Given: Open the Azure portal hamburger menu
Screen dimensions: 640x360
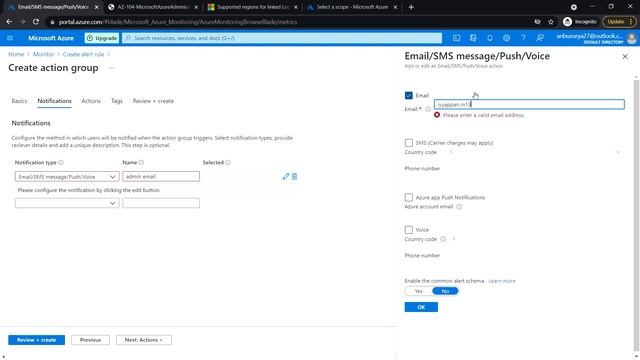Looking at the screenshot, I should point(10,38).
